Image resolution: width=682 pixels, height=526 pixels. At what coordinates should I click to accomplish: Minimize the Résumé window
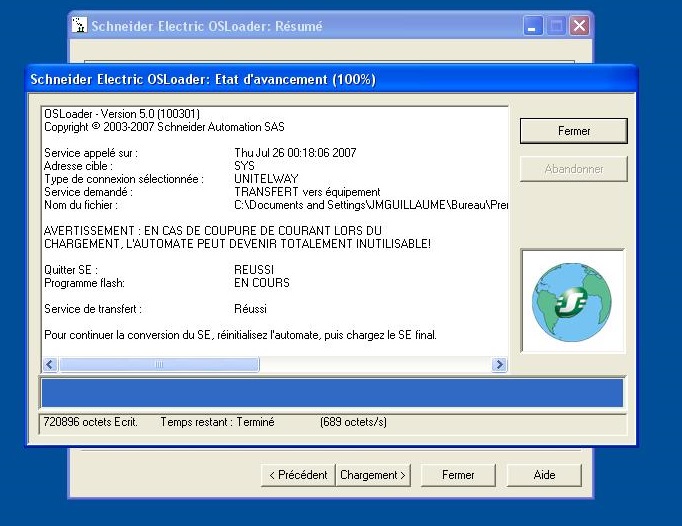pos(534,26)
